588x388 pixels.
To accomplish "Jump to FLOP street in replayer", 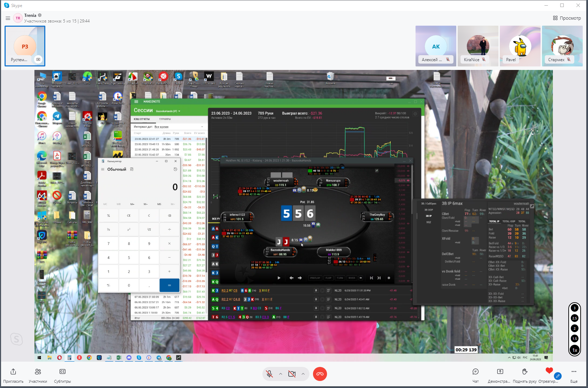I will 328,278.
